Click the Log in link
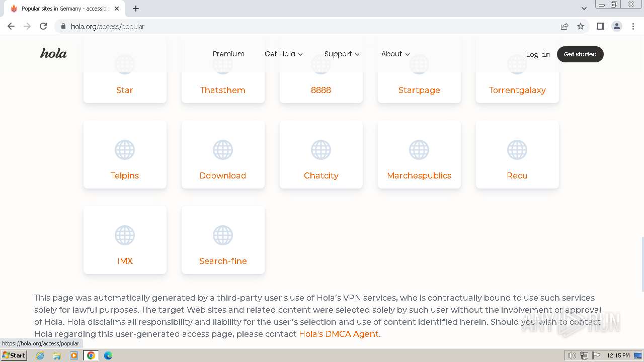The height and width of the screenshot is (362, 644). pos(538,54)
